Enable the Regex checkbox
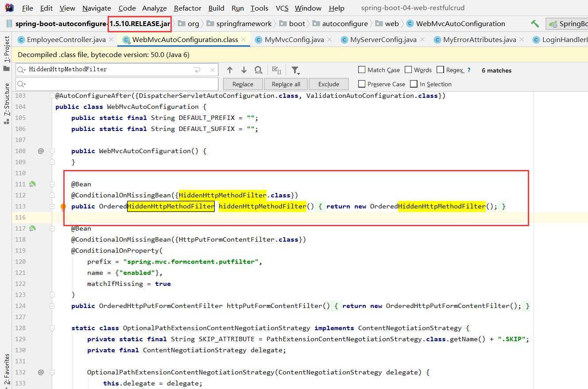The width and height of the screenshot is (588, 389). pos(440,70)
